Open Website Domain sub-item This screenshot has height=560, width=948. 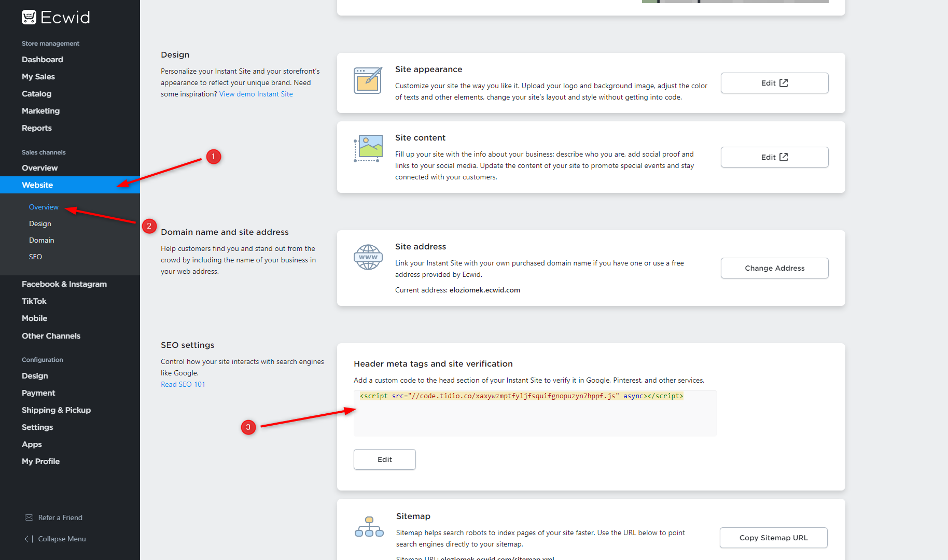point(41,240)
